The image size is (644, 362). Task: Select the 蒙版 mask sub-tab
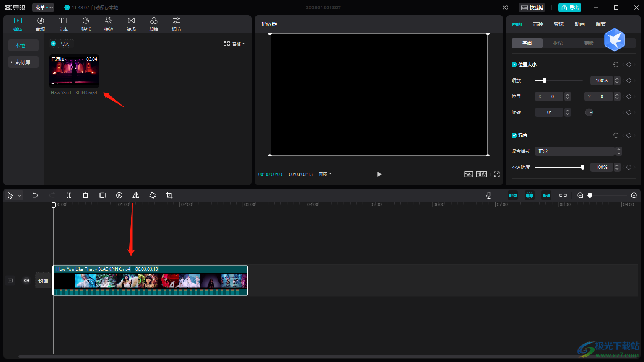tap(589, 43)
